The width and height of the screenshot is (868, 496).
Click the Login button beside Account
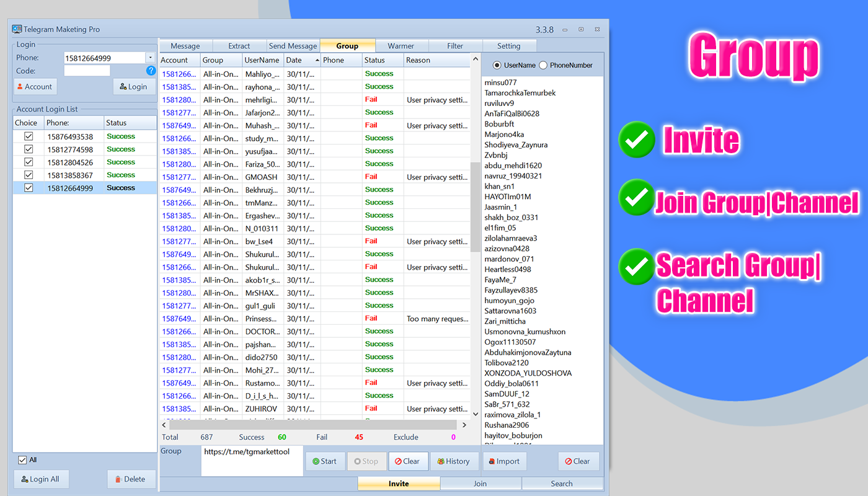pyautogui.click(x=134, y=87)
